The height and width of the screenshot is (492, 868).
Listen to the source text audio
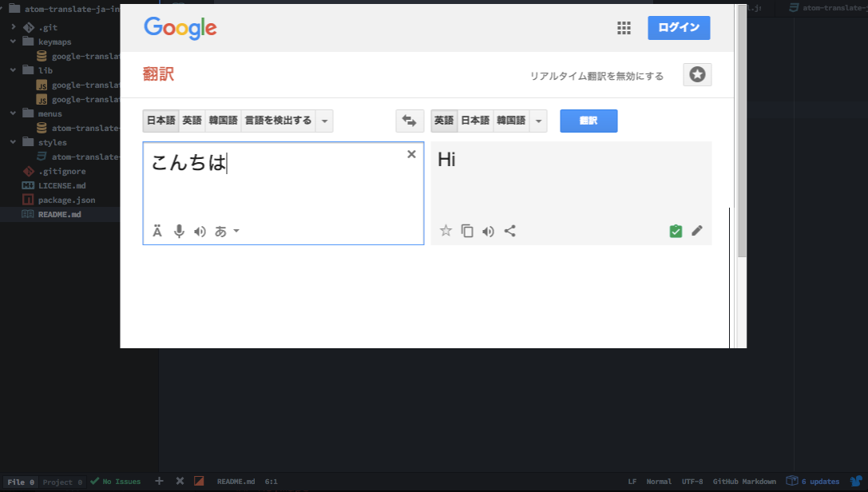200,232
